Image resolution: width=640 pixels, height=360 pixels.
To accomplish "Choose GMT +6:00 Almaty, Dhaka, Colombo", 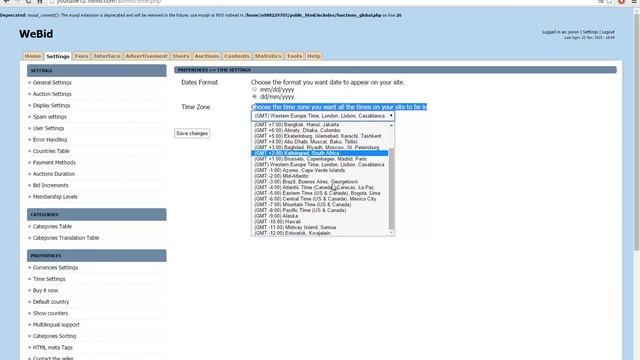I will [x=320, y=130].
